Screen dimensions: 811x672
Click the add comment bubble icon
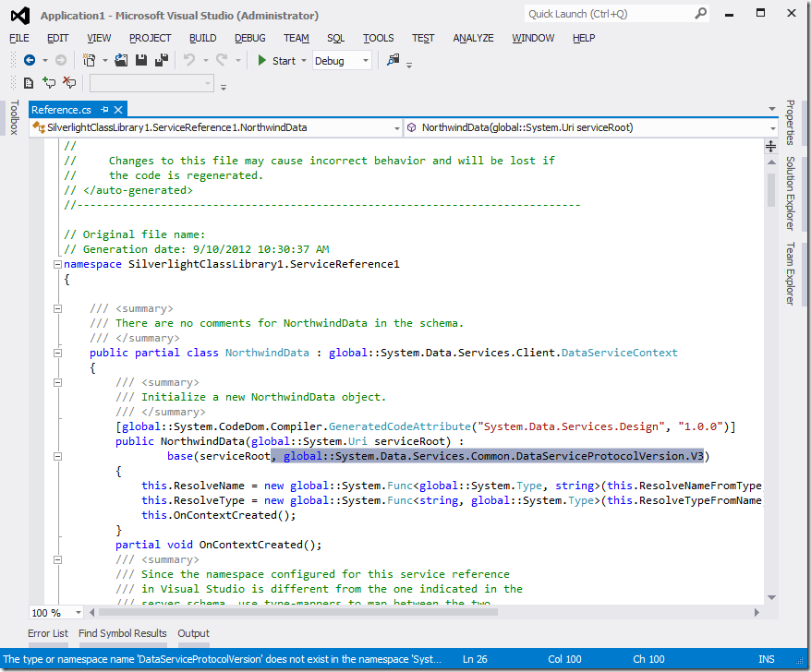point(49,83)
